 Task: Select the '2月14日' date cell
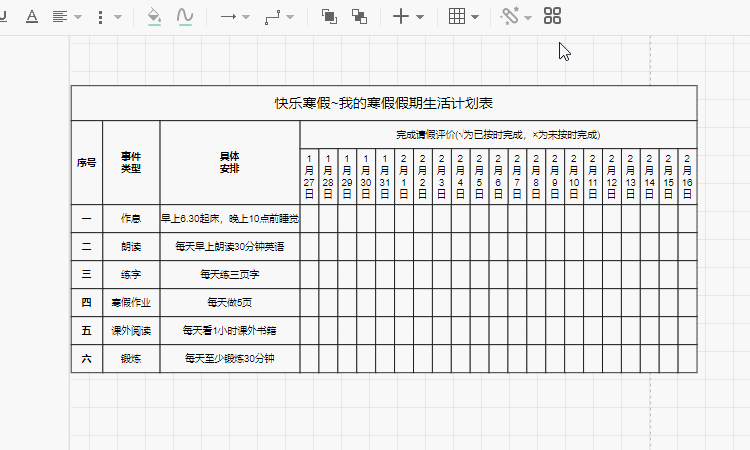[x=650, y=176]
